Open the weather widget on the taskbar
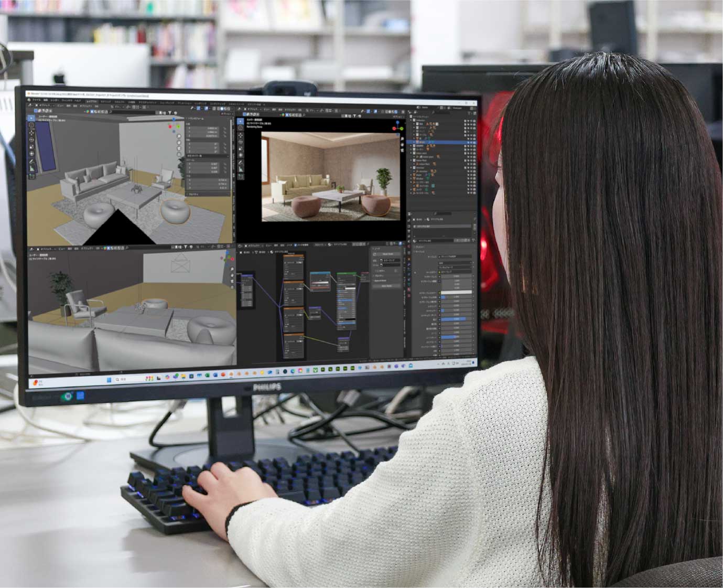This screenshot has width=723, height=588. pyautogui.click(x=38, y=383)
